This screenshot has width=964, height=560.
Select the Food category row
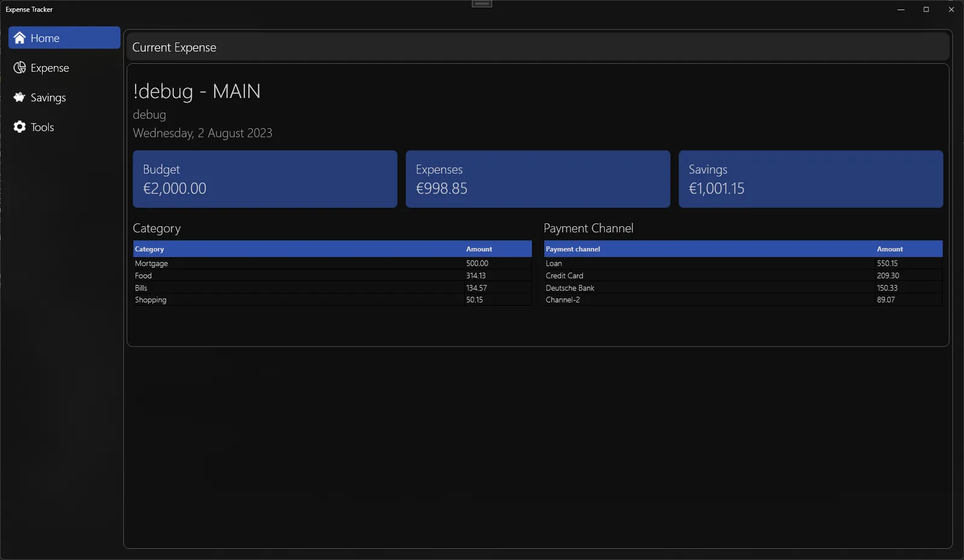coord(333,275)
